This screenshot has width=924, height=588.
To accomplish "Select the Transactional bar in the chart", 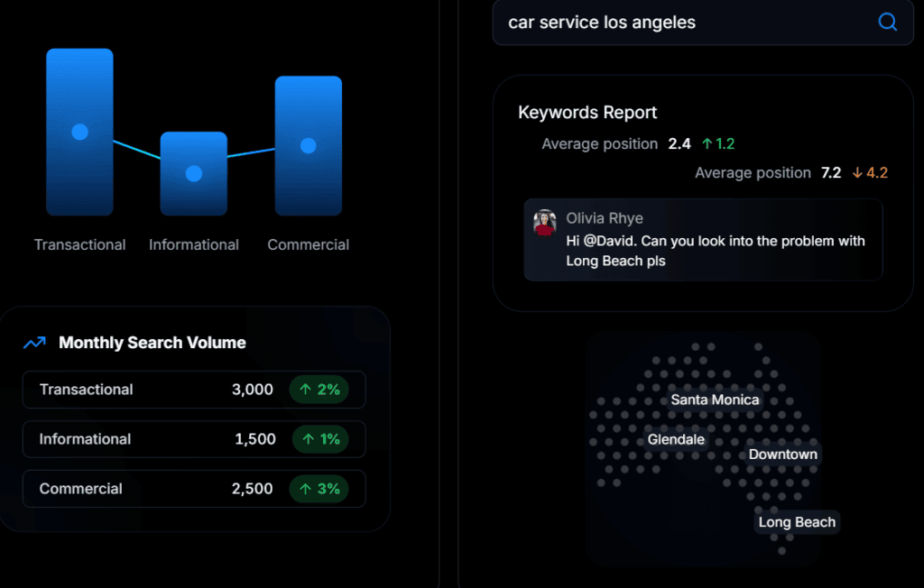I will 79,131.
